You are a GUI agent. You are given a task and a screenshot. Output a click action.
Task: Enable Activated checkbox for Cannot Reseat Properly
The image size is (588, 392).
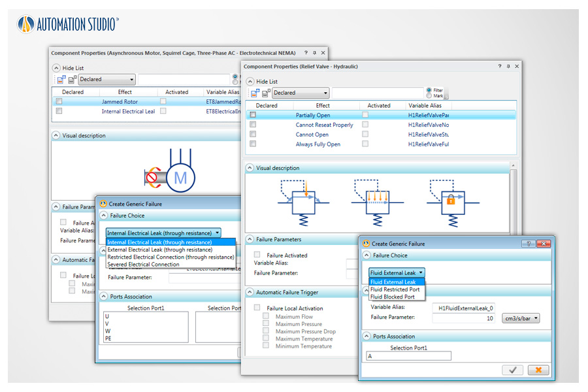click(x=365, y=125)
